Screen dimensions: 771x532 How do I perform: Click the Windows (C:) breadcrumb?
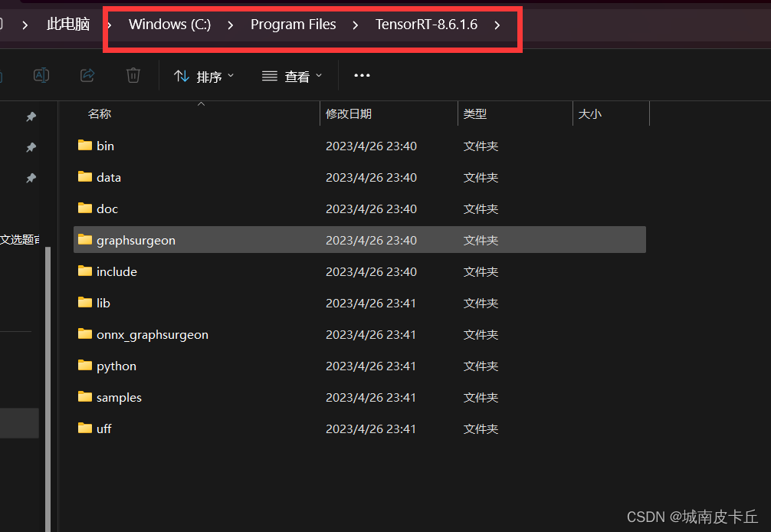point(169,24)
